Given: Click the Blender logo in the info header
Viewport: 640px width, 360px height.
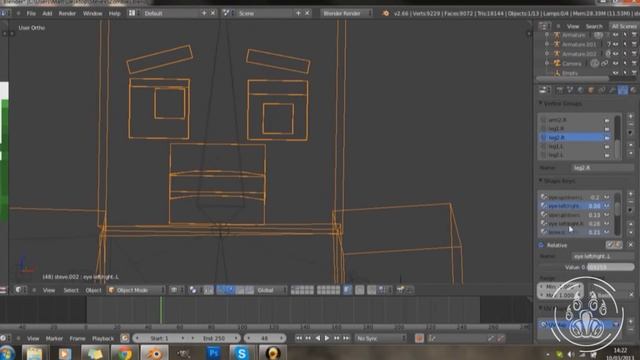Looking at the screenshot, I should (x=385, y=13).
